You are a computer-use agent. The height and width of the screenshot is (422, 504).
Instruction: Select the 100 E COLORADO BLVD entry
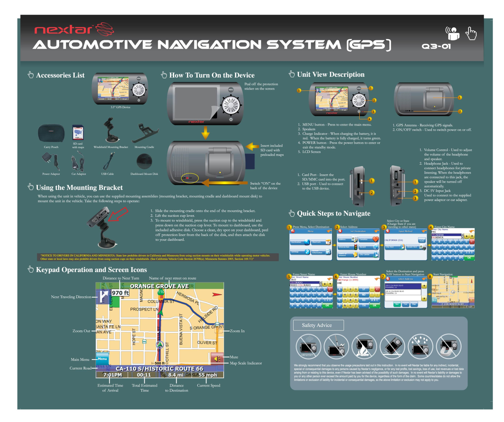(403, 286)
